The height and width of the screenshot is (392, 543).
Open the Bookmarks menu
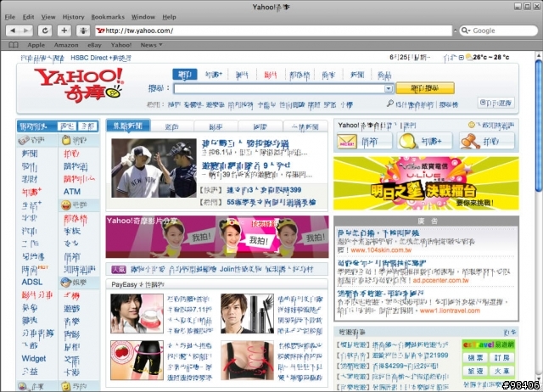pyautogui.click(x=108, y=17)
